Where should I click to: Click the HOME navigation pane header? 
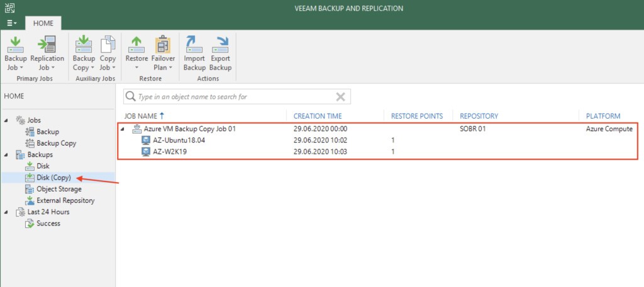tap(14, 96)
